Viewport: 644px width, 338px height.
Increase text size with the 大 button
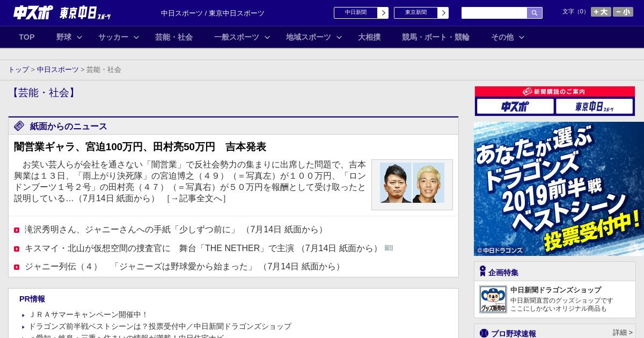click(x=601, y=12)
